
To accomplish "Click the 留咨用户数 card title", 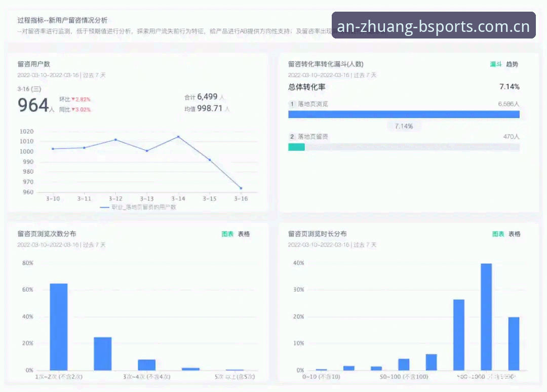I will [x=34, y=64].
